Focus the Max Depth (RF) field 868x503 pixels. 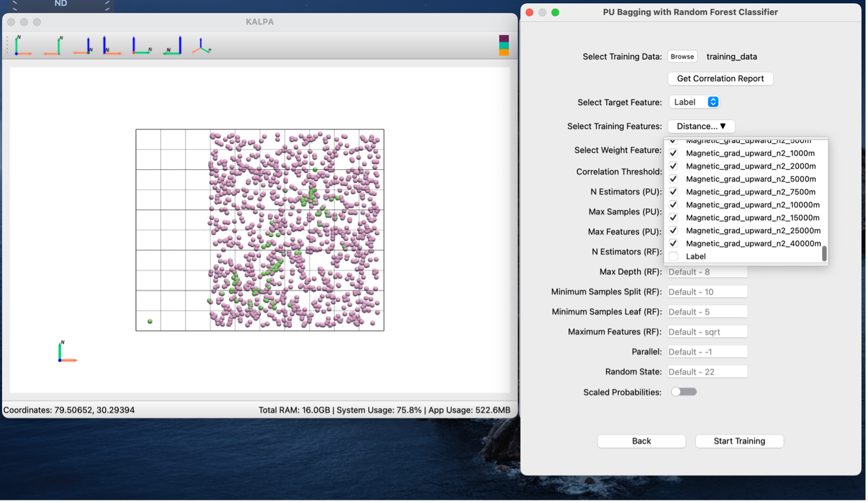pyautogui.click(x=707, y=272)
